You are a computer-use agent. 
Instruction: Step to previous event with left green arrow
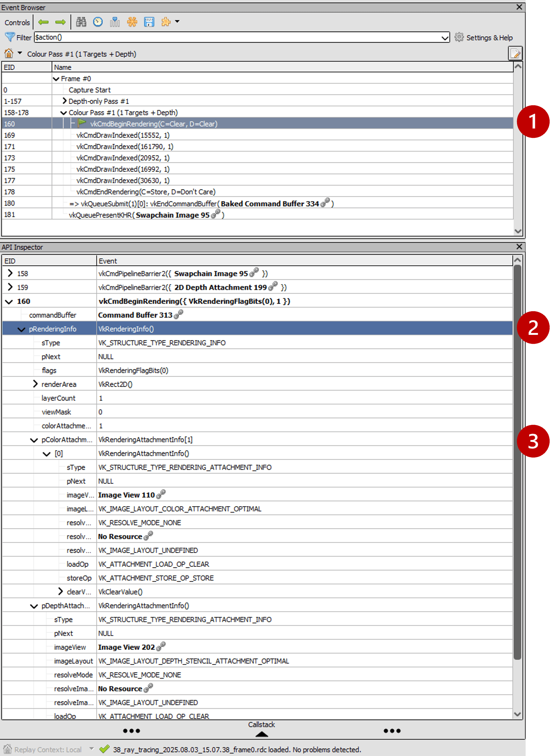(43, 22)
